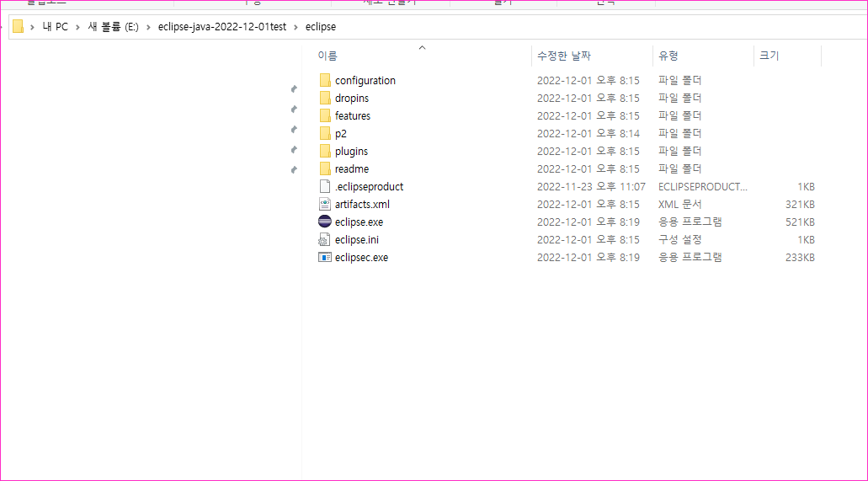Expand the chevron before 내 PC
This screenshot has height=481, width=868.
(33, 27)
